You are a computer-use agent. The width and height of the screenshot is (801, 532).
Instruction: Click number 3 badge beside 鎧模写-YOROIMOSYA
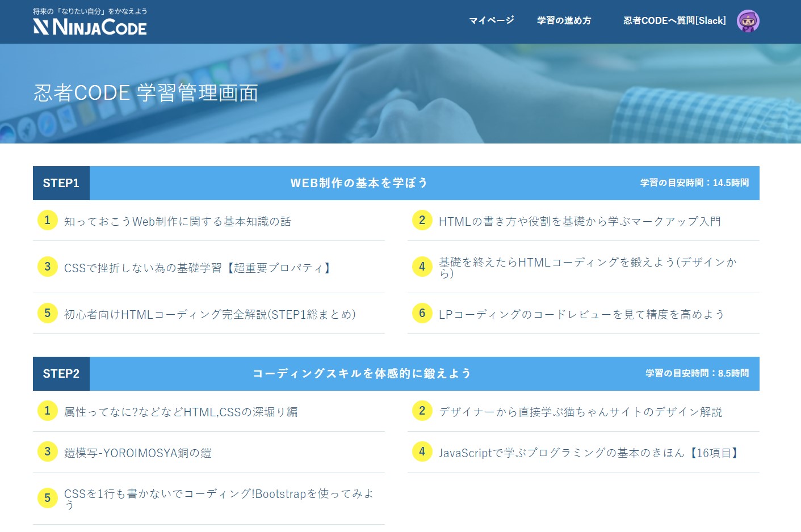[x=48, y=451]
